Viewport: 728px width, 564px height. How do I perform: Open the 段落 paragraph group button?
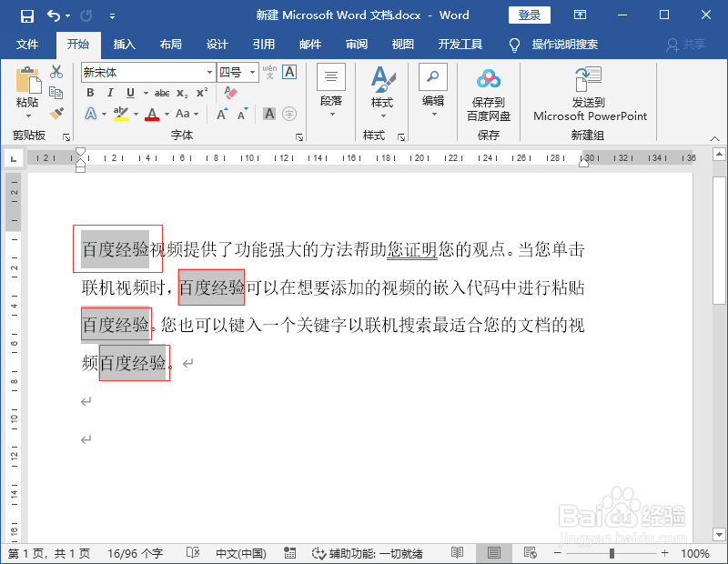coord(331,92)
